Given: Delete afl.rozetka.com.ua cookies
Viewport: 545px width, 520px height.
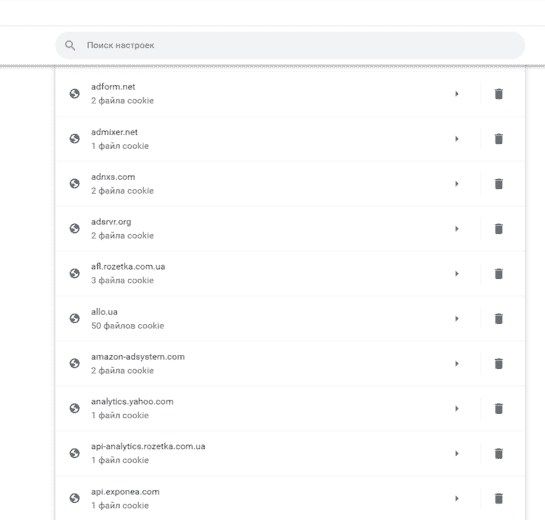Looking at the screenshot, I should click(498, 274).
